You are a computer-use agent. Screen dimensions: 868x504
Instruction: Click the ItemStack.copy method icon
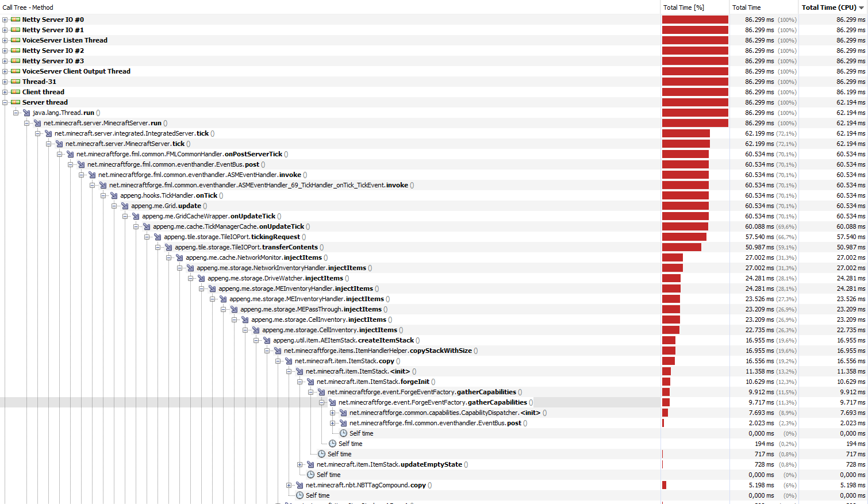(x=289, y=361)
